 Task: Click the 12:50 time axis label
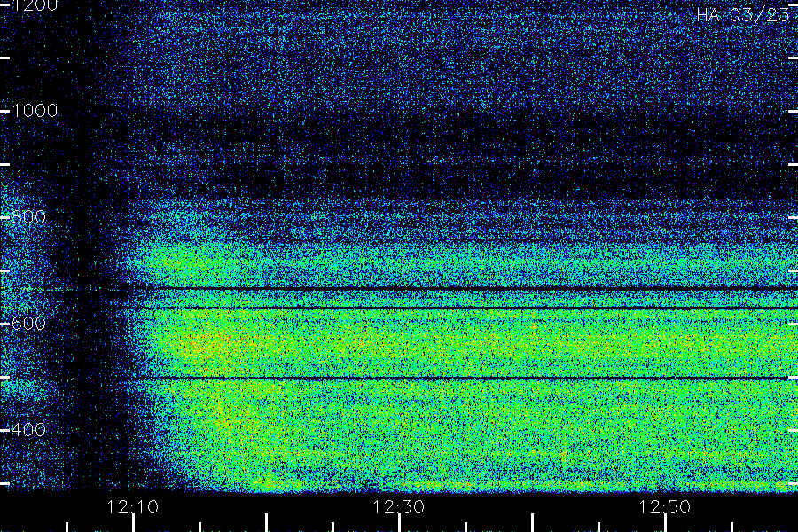pos(665,507)
